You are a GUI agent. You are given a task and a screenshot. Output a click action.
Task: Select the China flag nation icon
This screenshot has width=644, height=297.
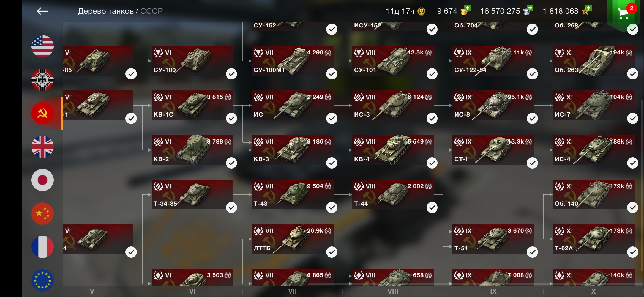(42, 213)
